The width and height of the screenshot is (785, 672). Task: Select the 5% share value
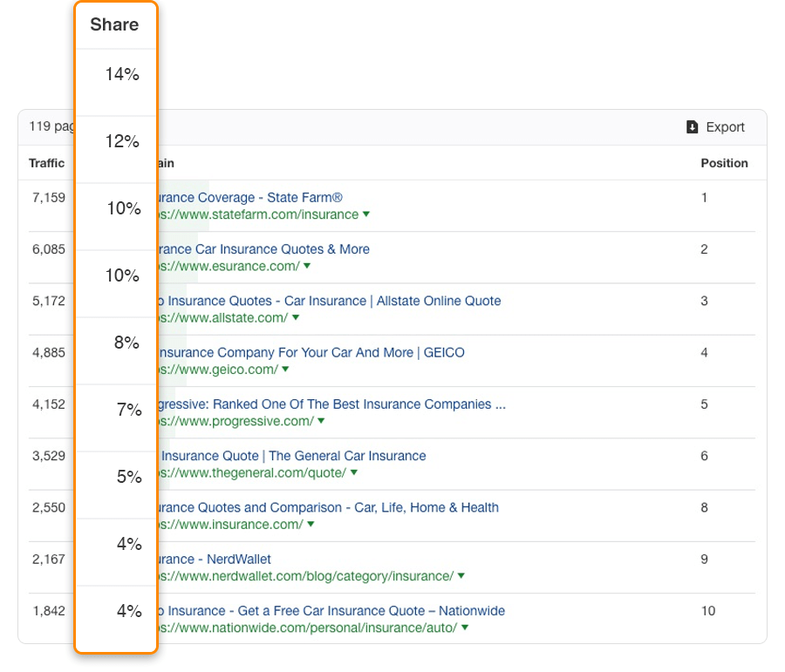click(x=129, y=477)
